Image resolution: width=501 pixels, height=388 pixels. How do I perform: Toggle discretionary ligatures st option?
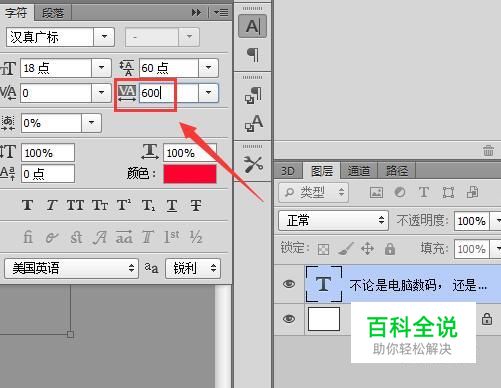76,237
